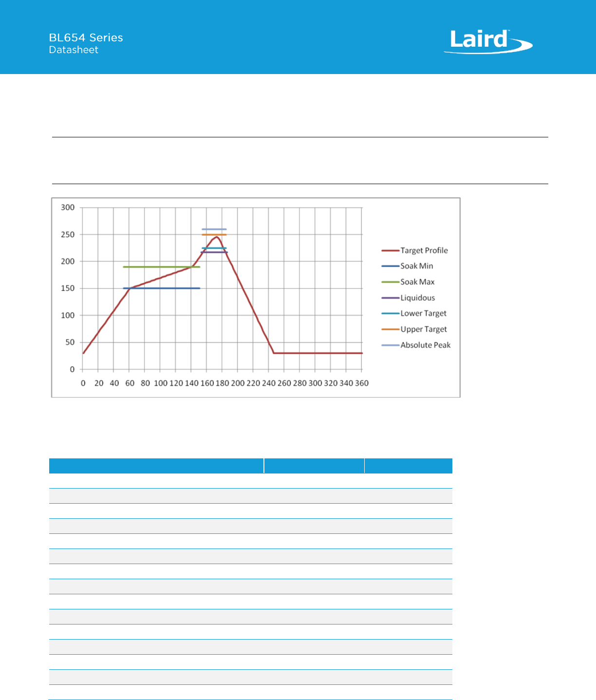The width and height of the screenshot is (596, 700).
Task: Click the "Datasheet" subtitle in header
Action: coord(74,50)
